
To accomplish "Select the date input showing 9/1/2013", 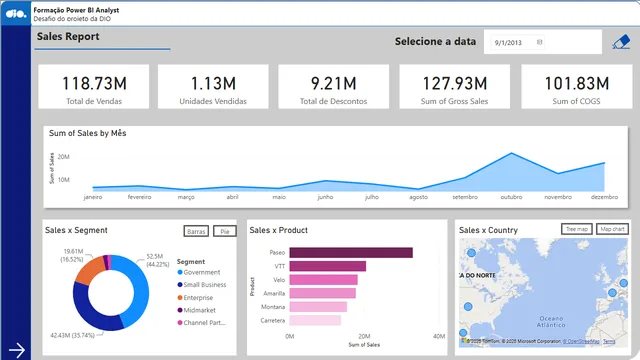I will [x=517, y=42].
